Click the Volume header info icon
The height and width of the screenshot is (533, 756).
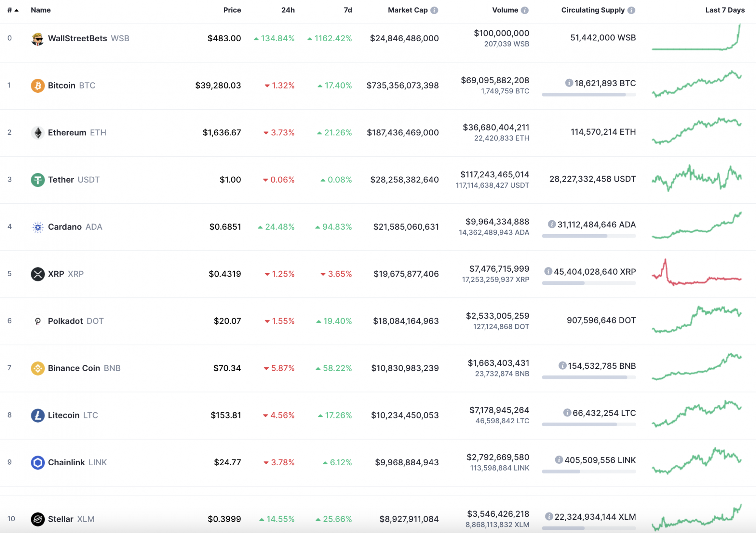(x=525, y=10)
